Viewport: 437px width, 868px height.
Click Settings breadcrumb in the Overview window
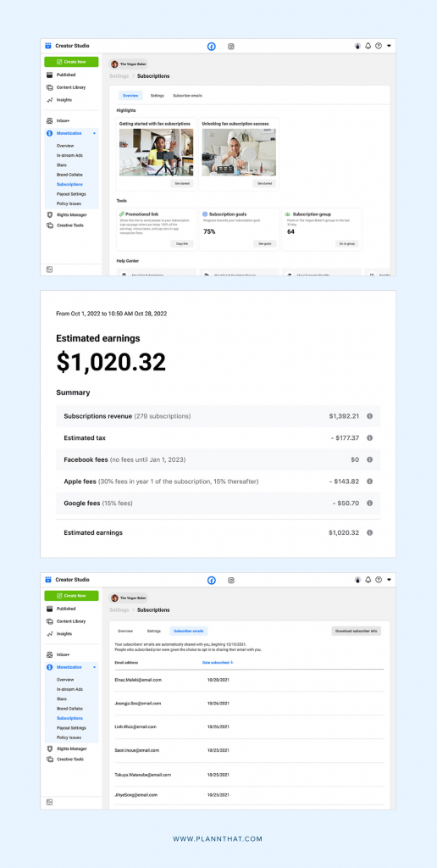119,75
